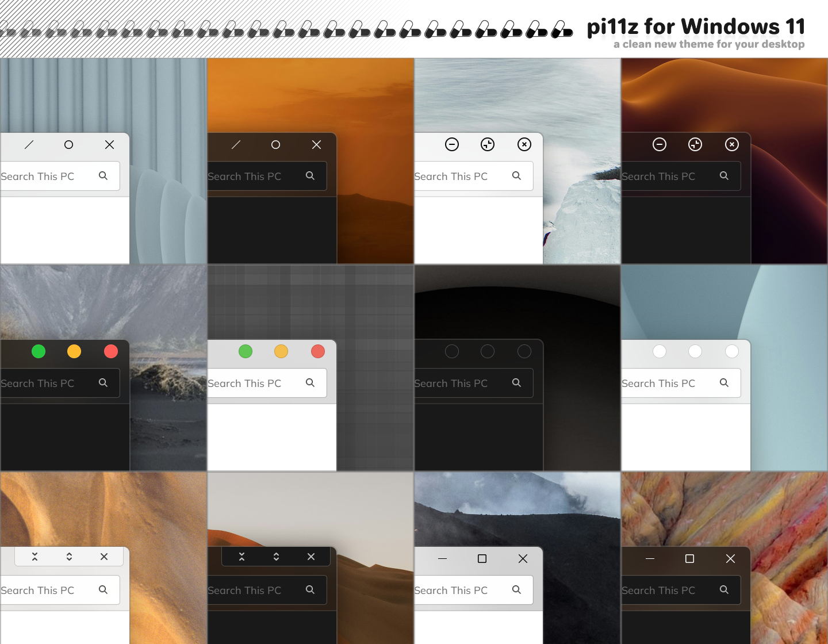Image resolution: width=828 pixels, height=644 pixels.
Task: Click last dark circle button on black arc window
Action: (524, 351)
